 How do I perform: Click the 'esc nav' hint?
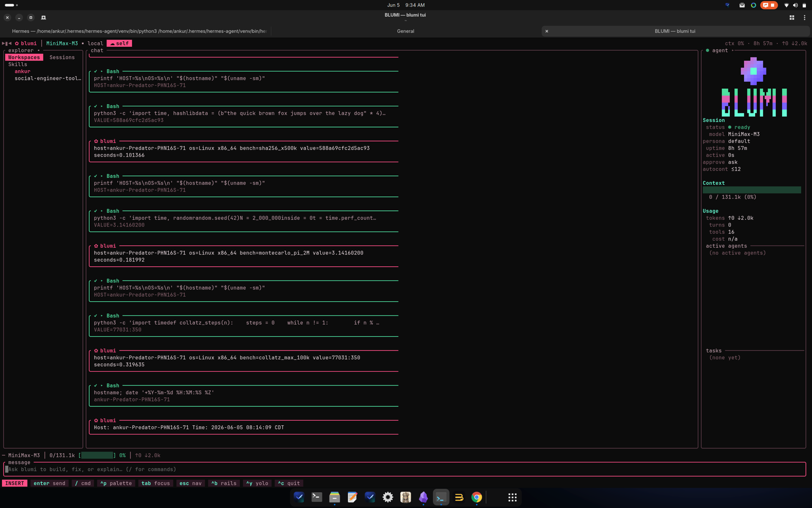pyautogui.click(x=190, y=484)
